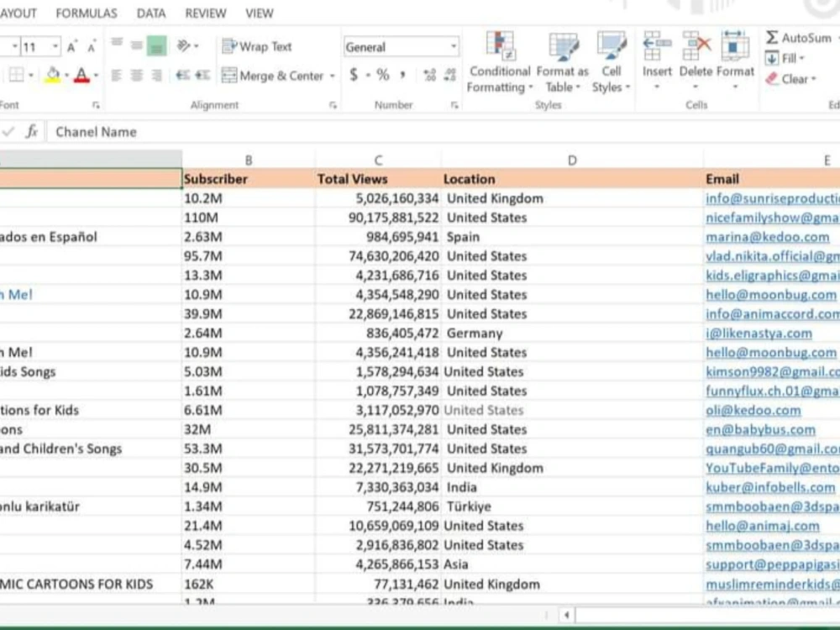Image resolution: width=840 pixels, height=630 pixels.
Task: Open Cell Styles gallery
Action: point(611,61)
